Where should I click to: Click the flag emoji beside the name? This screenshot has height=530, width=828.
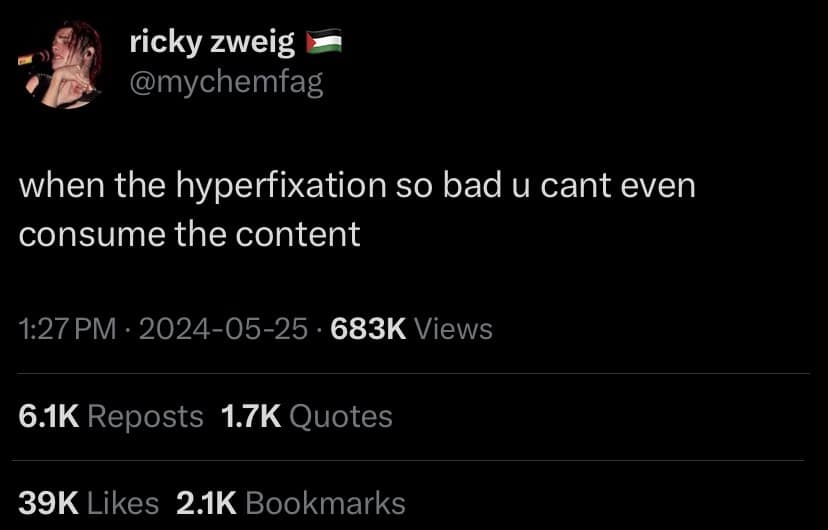tap(324, 42)
